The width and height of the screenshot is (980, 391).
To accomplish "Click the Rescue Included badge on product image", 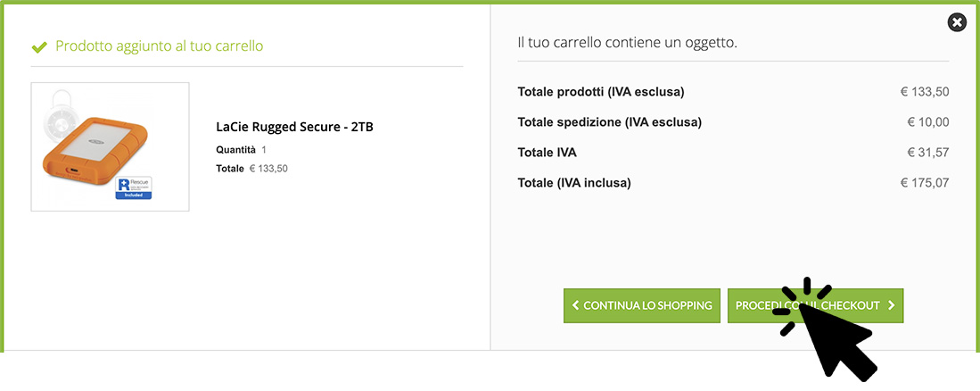I will (135, 187).
